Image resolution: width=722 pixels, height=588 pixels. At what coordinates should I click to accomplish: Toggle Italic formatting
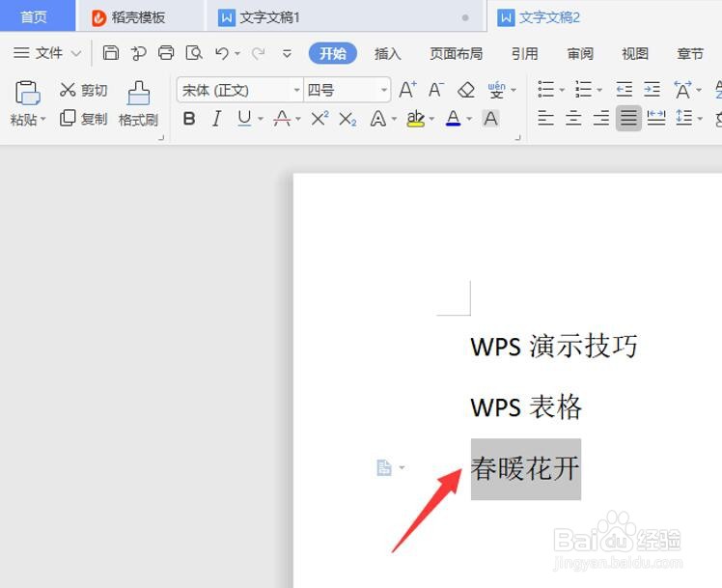click(x=216, y=119)
